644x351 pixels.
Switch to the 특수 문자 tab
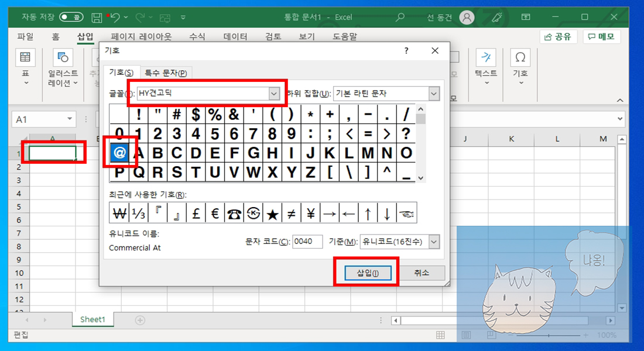tap(166, 73)
